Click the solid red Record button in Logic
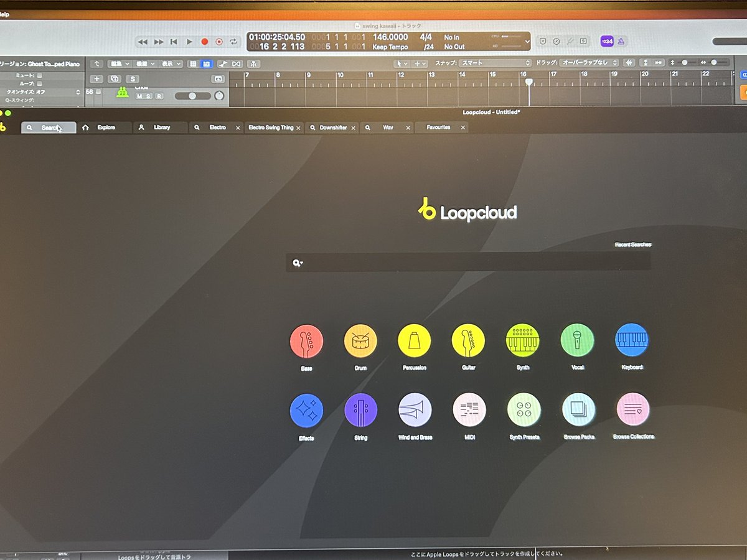747x560 pixels. (204, 42)
